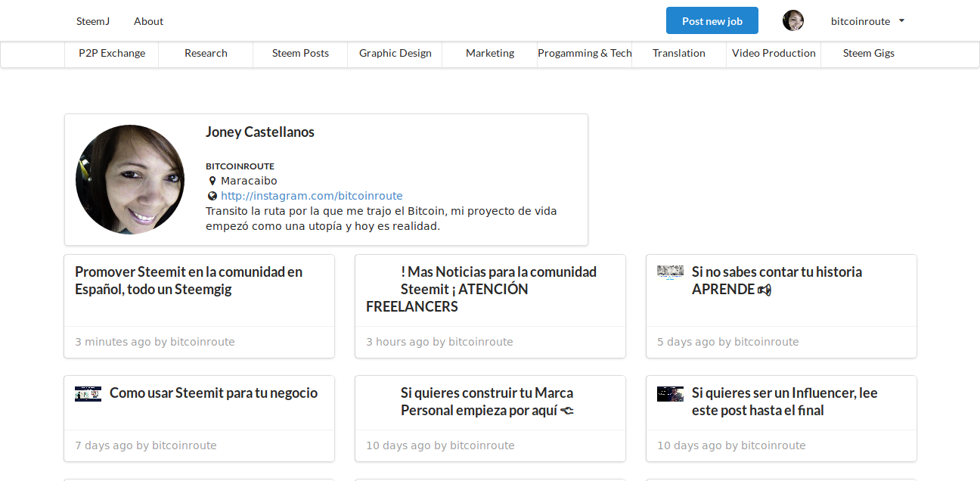This screenshot has width=980, height=481.
Task: Open 'Promover Steemit en la comunidad en Español'
Action: [x=188, y=281]
